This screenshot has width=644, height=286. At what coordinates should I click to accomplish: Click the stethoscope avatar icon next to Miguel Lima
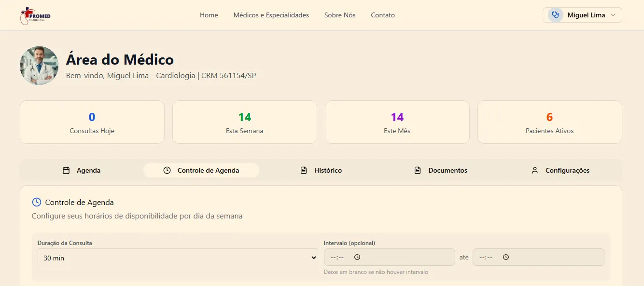[x=556, y=15]
